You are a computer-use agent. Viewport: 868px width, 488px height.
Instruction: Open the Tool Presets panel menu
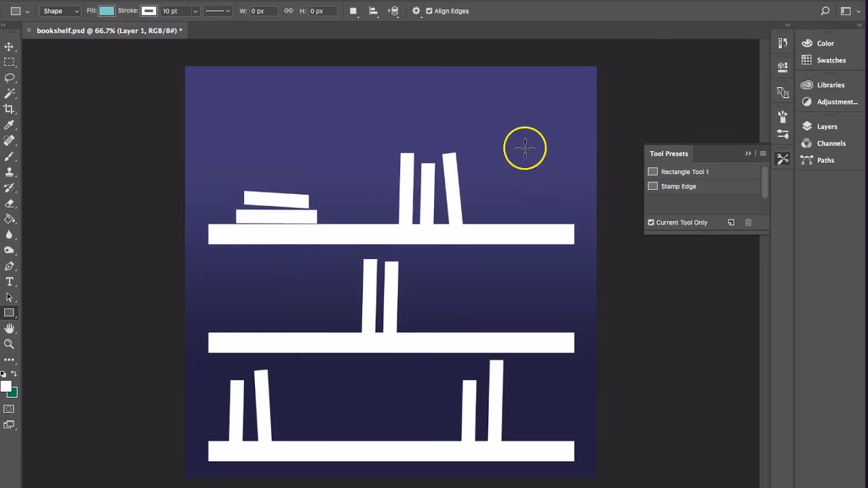pos(762,153)
